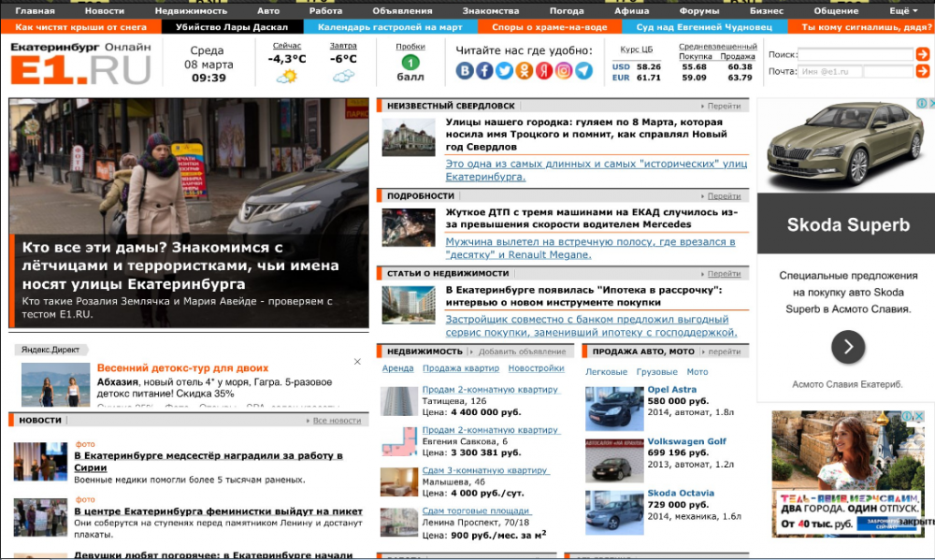
Task: Close the Yandex Direct detox-tour ad
Action: tap(357, 362)
